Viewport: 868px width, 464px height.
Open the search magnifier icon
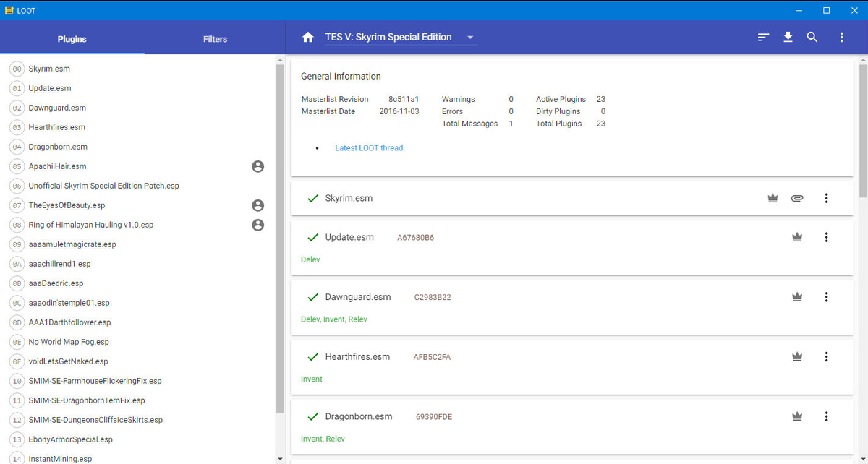pyautogui.click(x=812, y=38)
